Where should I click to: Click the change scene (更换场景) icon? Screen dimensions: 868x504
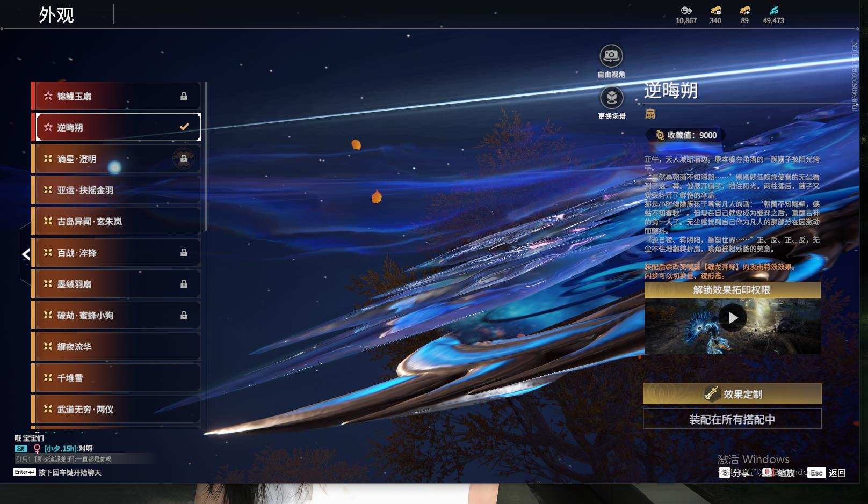pos(611,98)
